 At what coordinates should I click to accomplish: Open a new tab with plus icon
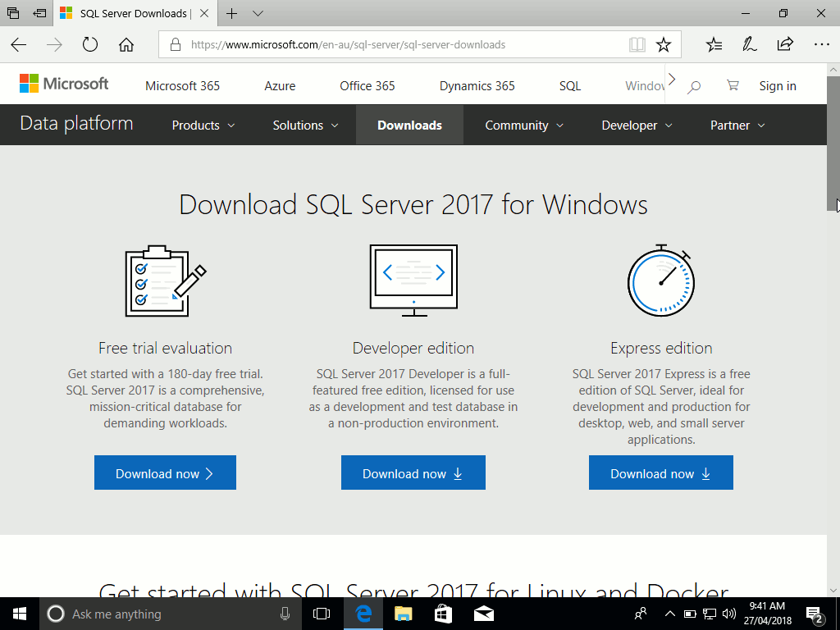(x=231, y=13)
